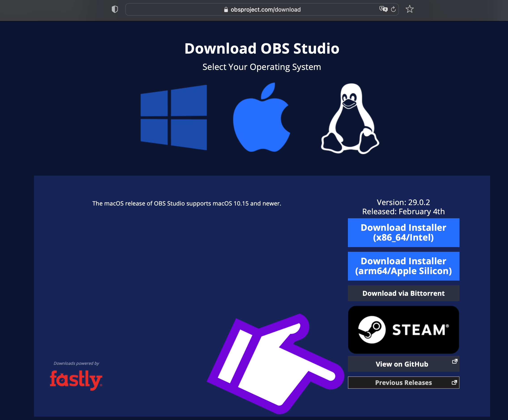Download Installer for x86_64/Intel
This screenshot has height=420, width=508.
(404, 233)
